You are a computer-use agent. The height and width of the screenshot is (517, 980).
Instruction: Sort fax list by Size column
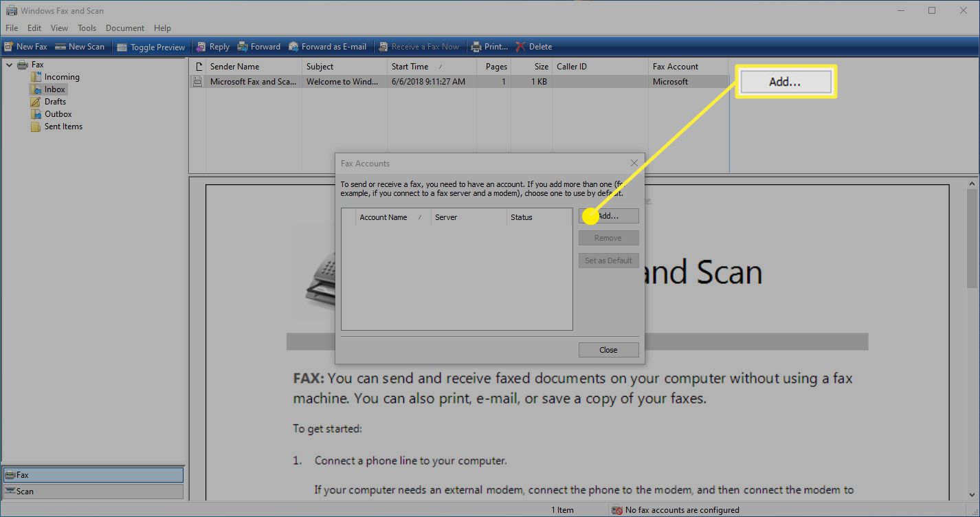(x=531, y=67)
